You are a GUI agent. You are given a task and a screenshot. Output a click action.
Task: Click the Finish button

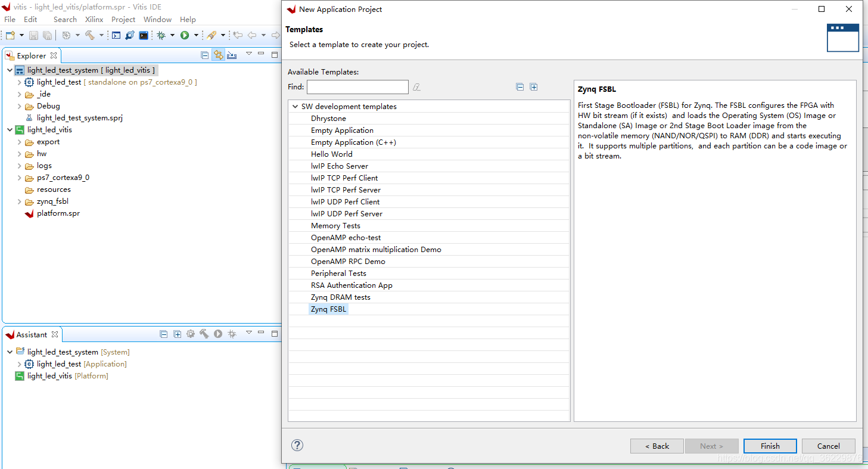coord(770,446)
